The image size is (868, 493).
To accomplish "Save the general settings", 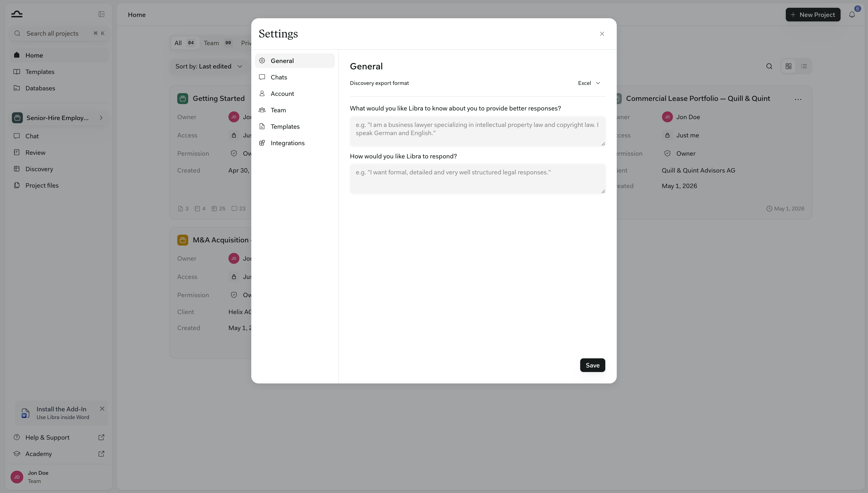I will 593,365.
